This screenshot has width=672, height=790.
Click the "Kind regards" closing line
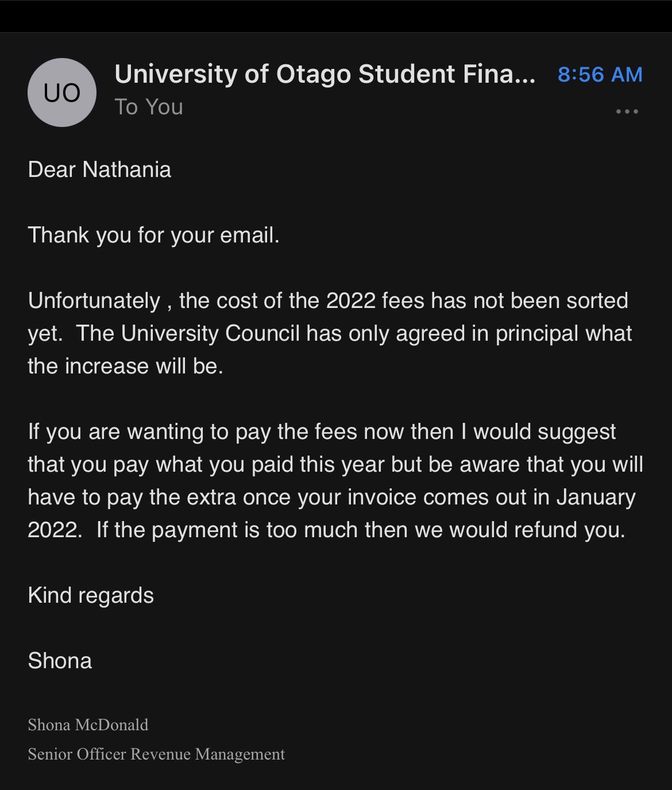91,595
